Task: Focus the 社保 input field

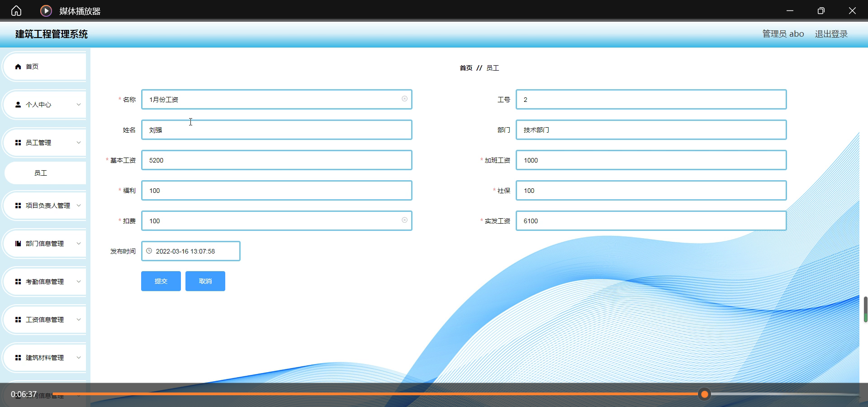Action: click(651, 191)
